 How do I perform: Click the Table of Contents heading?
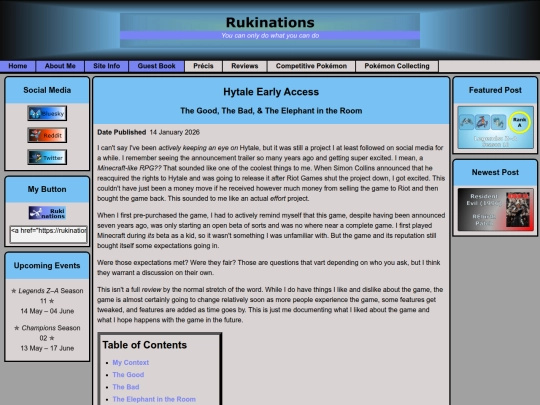(x=145, y=345)
